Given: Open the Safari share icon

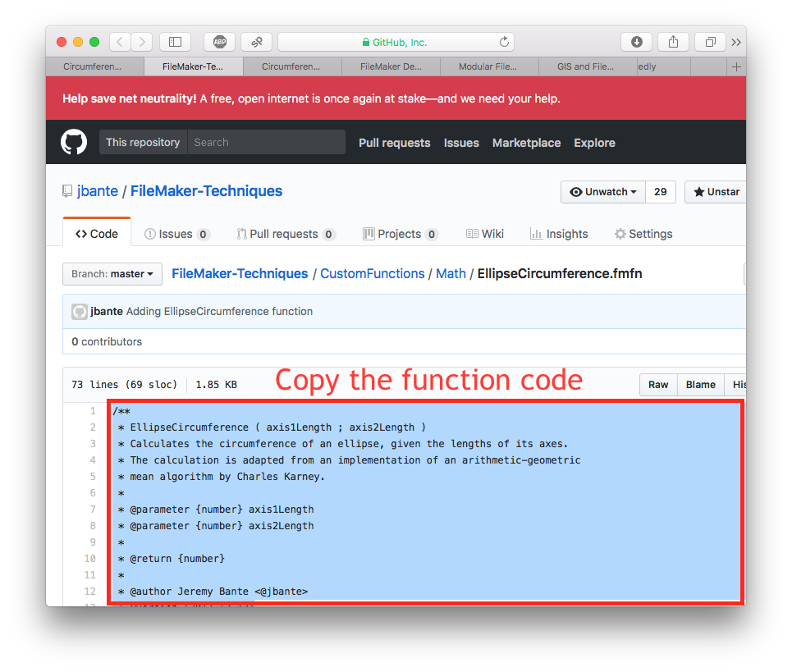Looking at the screenshot, I should [673, 42].
